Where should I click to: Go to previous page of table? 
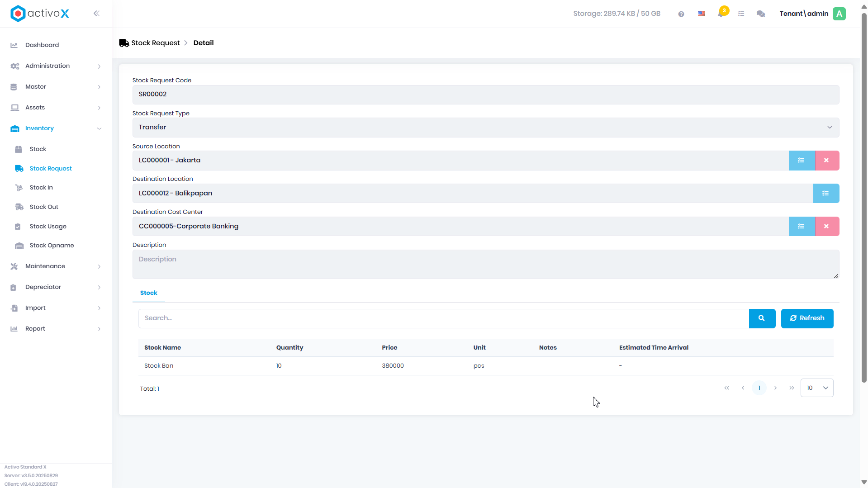click(743, 388)
